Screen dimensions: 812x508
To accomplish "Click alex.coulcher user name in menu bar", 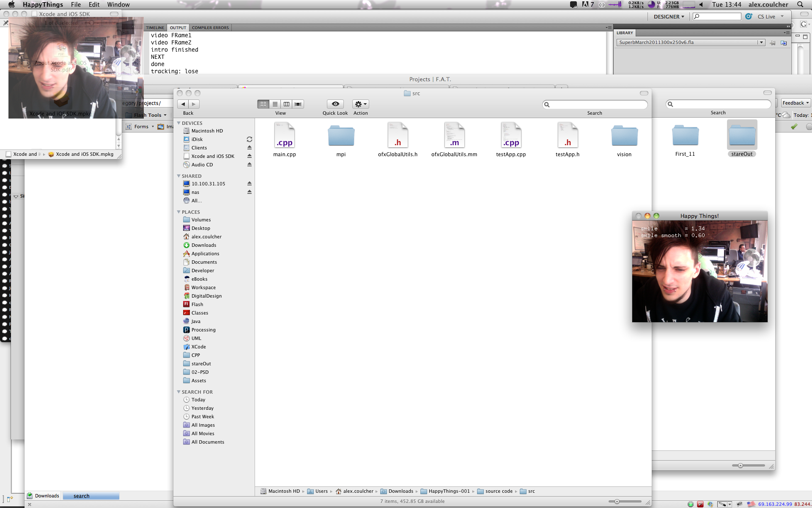I will click(768, 5).
